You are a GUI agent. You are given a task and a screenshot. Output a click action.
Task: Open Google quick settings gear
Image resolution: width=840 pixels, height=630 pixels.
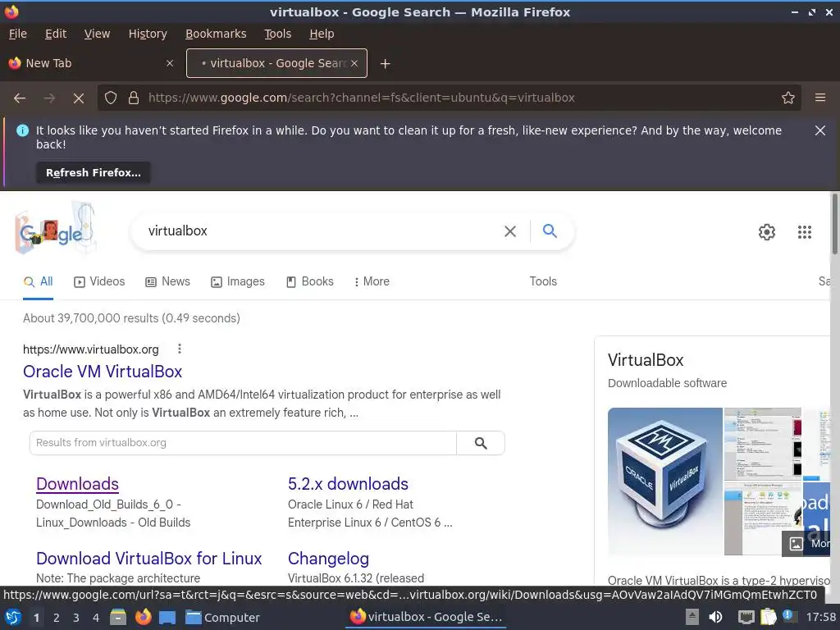pos(767,232)
